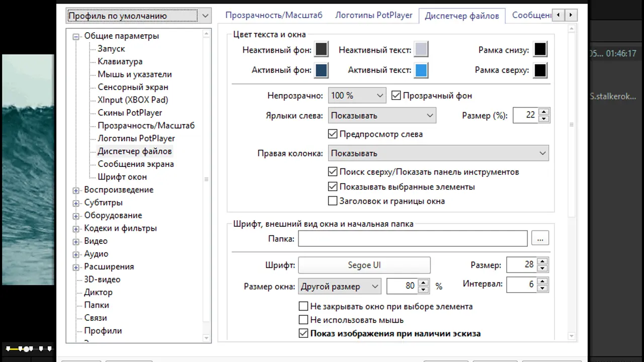Screen dimensions: 644x362
Task: Change the Рамка сверху color
Action: 540,70
